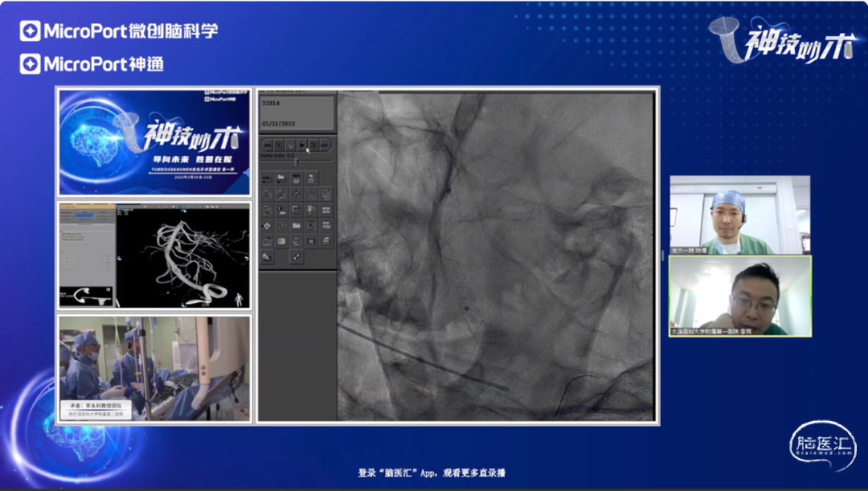The image size is (868, 491).
Task: Jump to the last frame of the run
Action: point(325,145)
